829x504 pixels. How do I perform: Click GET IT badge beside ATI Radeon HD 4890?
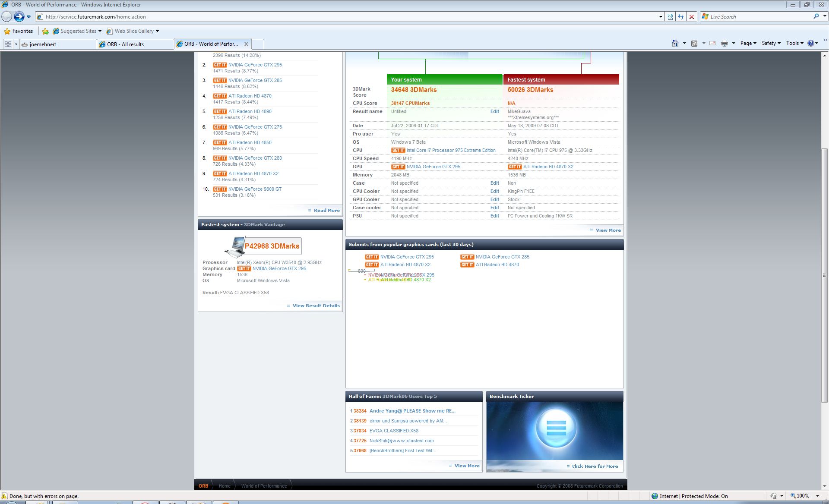220,111
